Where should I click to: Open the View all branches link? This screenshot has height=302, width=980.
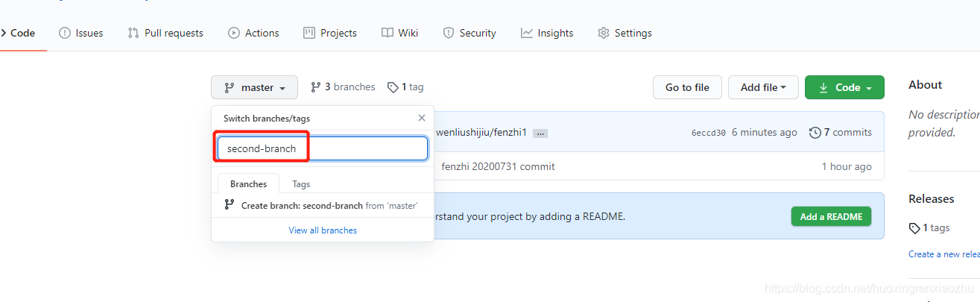click(323, 230)
